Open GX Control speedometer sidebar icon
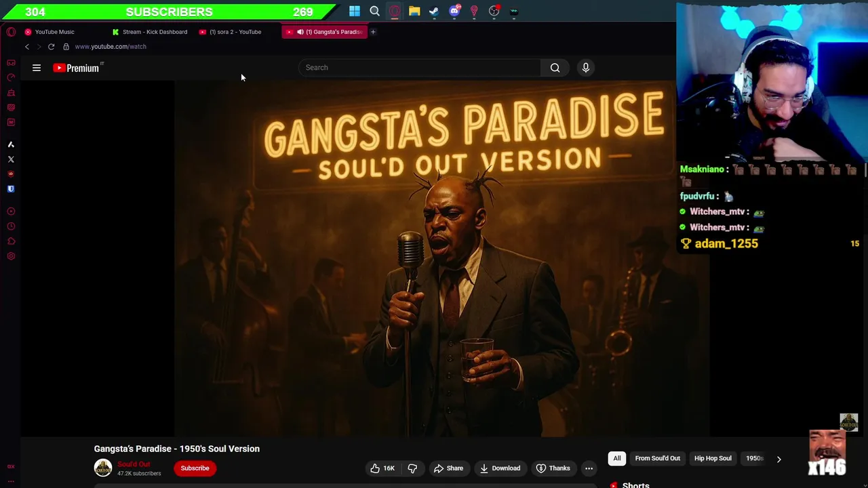Viewport: 868px width, 488px height. point(11,77)
